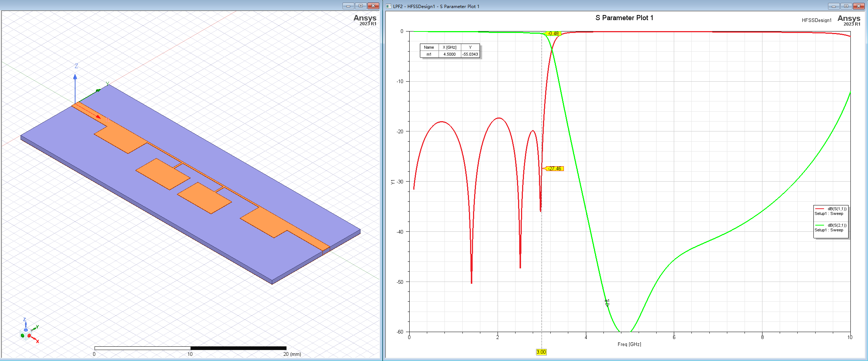Click the "-30" tick label on Y axis
868x361 pixels.
pos(400,182)
